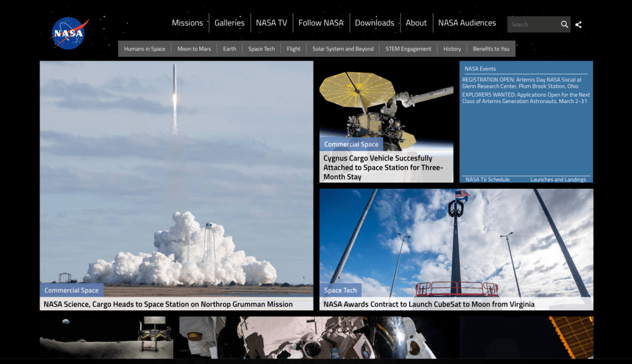
Task: Click the NASA Events heading
Action: [480, 69]
